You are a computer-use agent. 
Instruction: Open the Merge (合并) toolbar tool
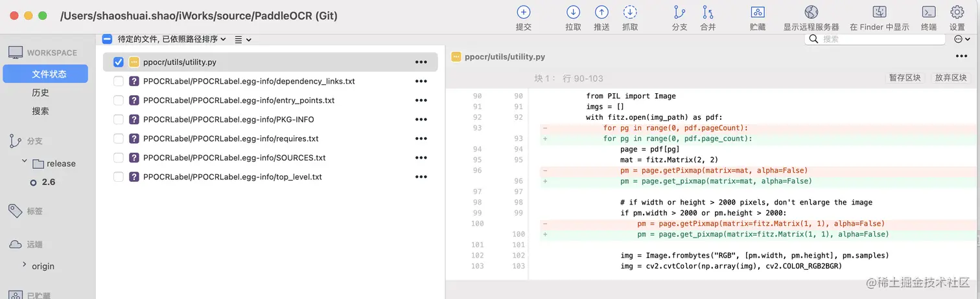pyautogui.click(x=708, y=12)
